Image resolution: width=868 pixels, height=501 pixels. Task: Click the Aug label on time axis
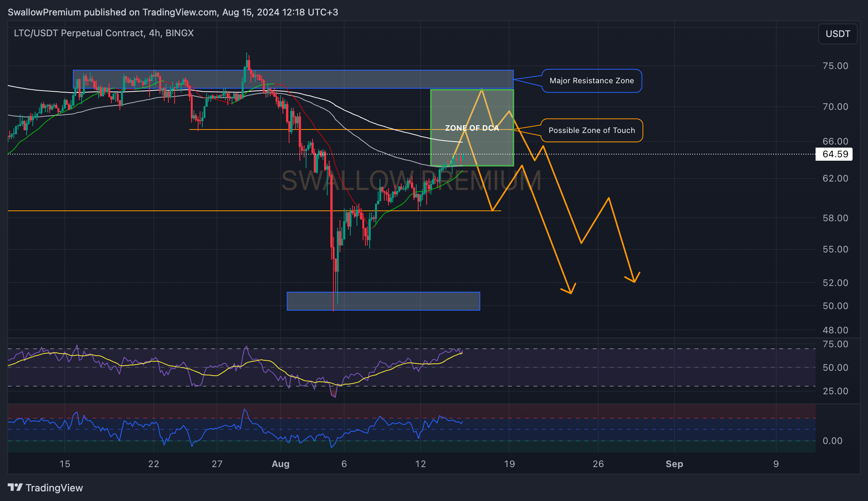click(x=281, y=464)
